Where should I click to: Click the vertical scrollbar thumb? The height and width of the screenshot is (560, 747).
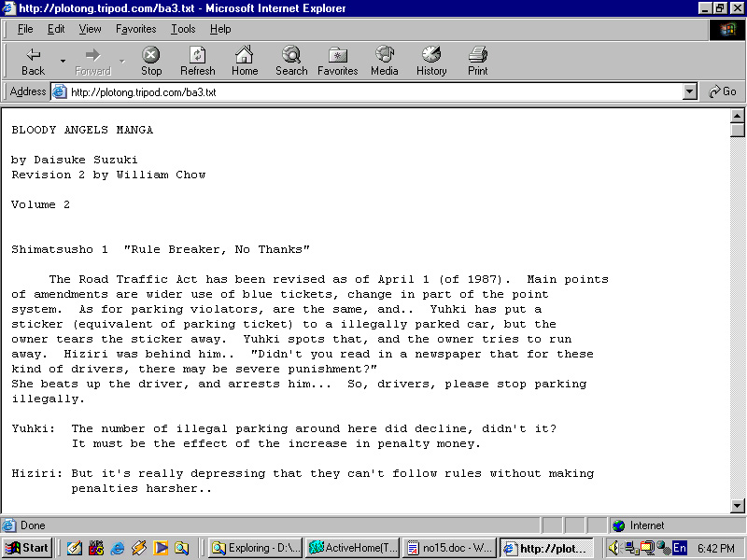pyautogui.click(x=737, y=130)
